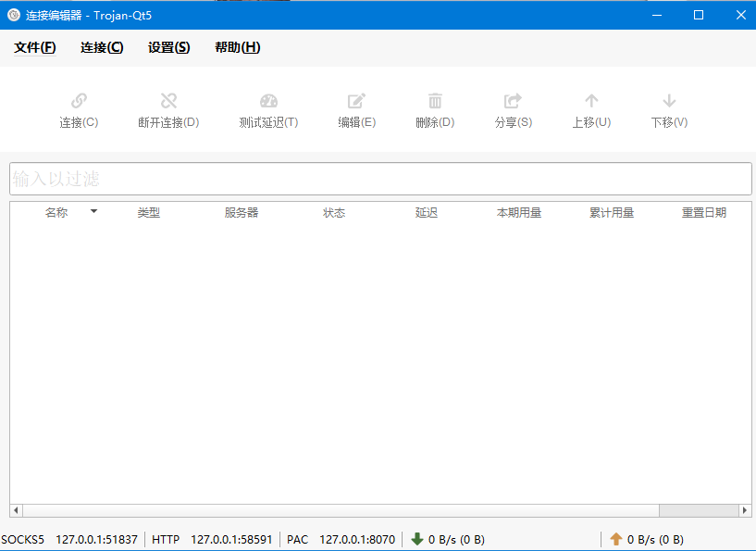Sort by the 服务器 column header
The image size is (756, 551).
[242, 213]
